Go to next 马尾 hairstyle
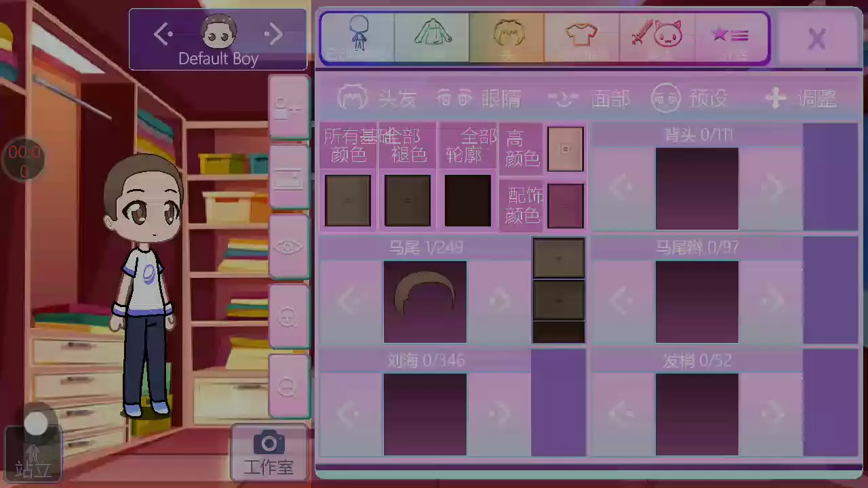Viewport: 868px width, 488px height. [x=499, y=300]
